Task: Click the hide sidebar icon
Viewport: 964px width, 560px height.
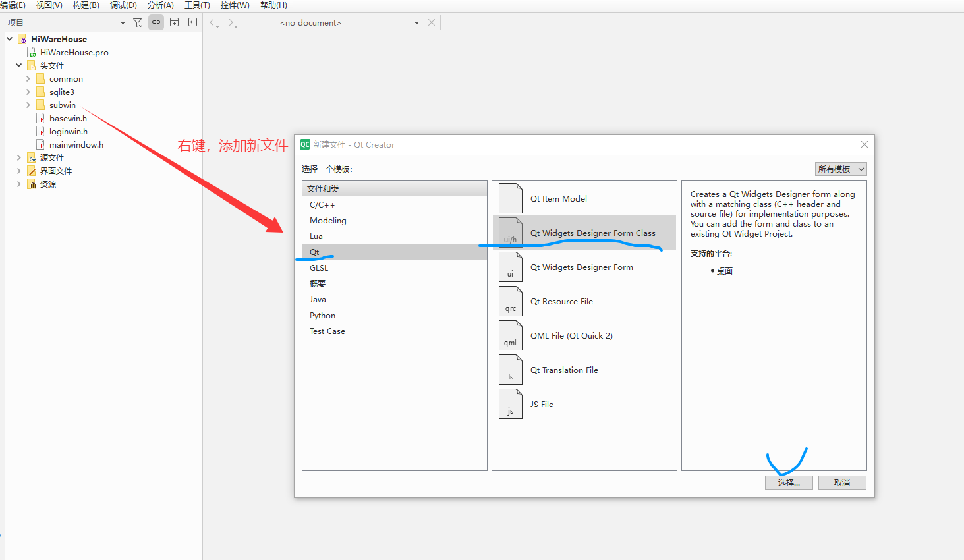Action: [192, 22]
